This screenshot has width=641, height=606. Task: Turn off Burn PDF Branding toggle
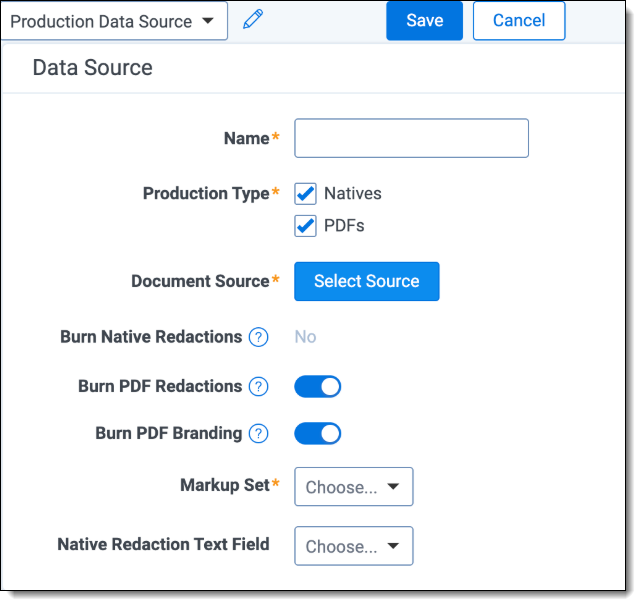pyautogui.click(x=318, y=434)
